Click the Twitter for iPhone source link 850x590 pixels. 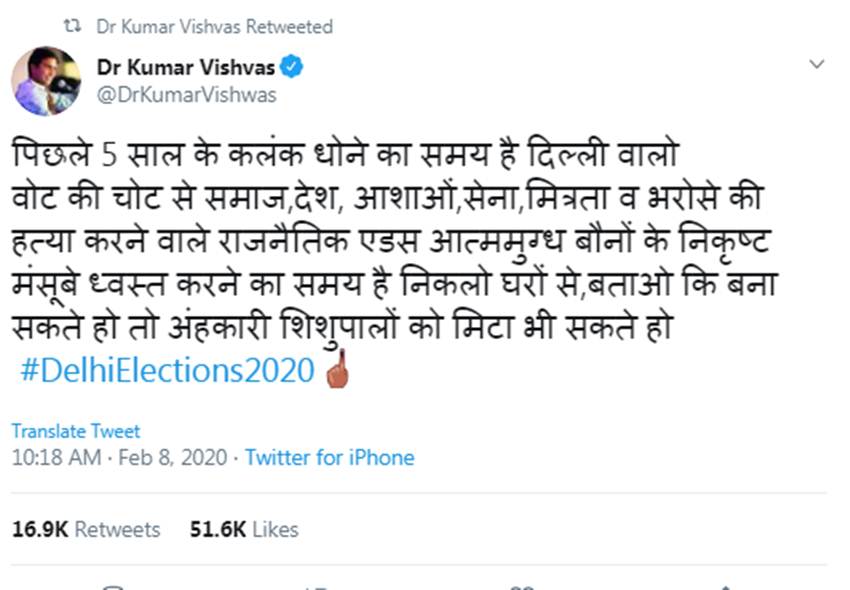pos(329,458)
